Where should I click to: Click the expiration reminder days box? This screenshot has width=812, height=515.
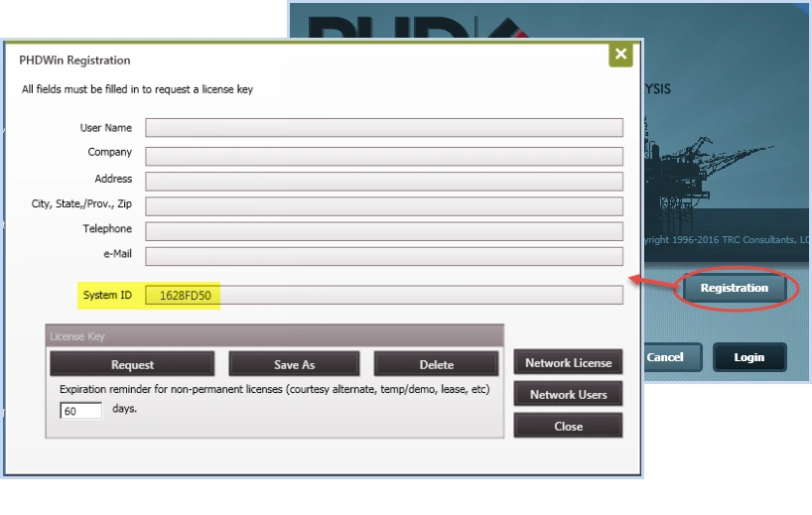(x=80, y=410)
